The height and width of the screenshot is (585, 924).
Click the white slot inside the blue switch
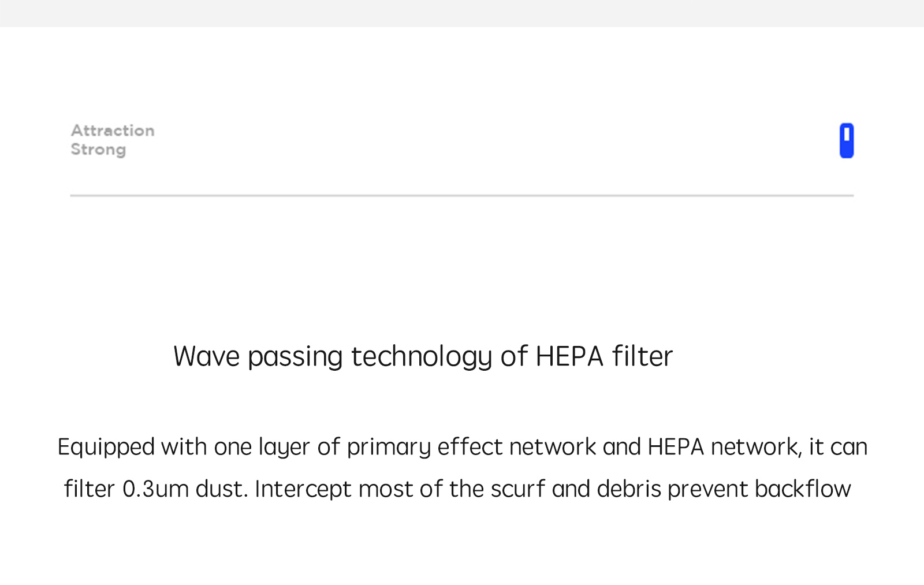click(x=847, y=135)
